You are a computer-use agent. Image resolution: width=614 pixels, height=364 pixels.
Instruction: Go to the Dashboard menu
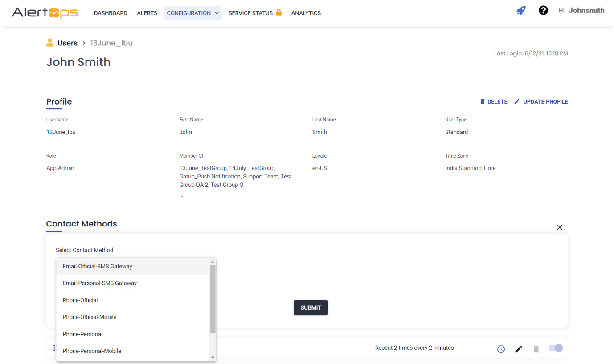tap(111, 13)
